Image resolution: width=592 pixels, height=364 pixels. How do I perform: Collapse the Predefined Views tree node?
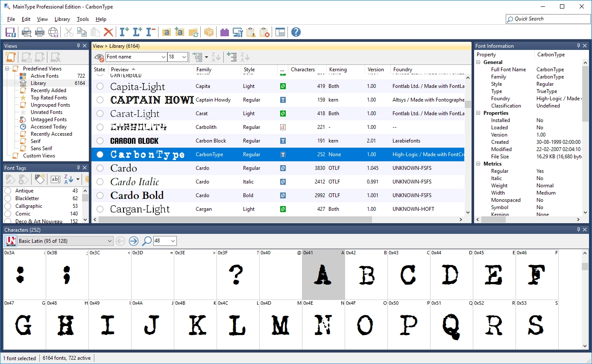click(x=7, y=69)
